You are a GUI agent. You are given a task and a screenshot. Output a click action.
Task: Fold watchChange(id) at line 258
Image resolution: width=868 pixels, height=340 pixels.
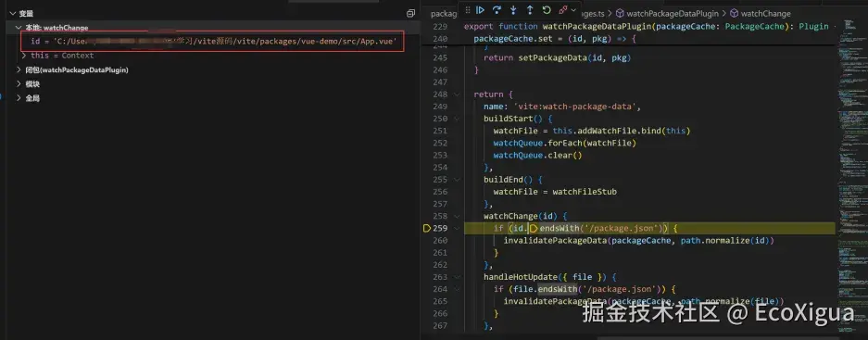(x=457, y=216)
